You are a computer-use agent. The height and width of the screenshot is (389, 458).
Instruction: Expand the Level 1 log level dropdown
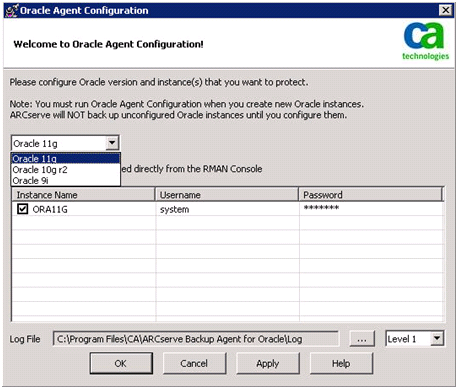tap(437, 339)
